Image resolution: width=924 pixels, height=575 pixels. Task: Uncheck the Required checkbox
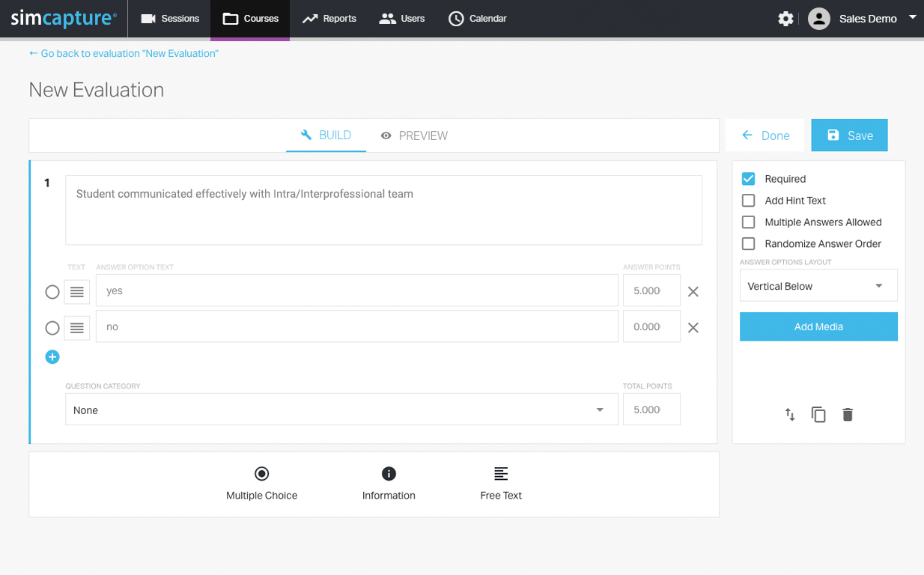[x=748, y=179]
